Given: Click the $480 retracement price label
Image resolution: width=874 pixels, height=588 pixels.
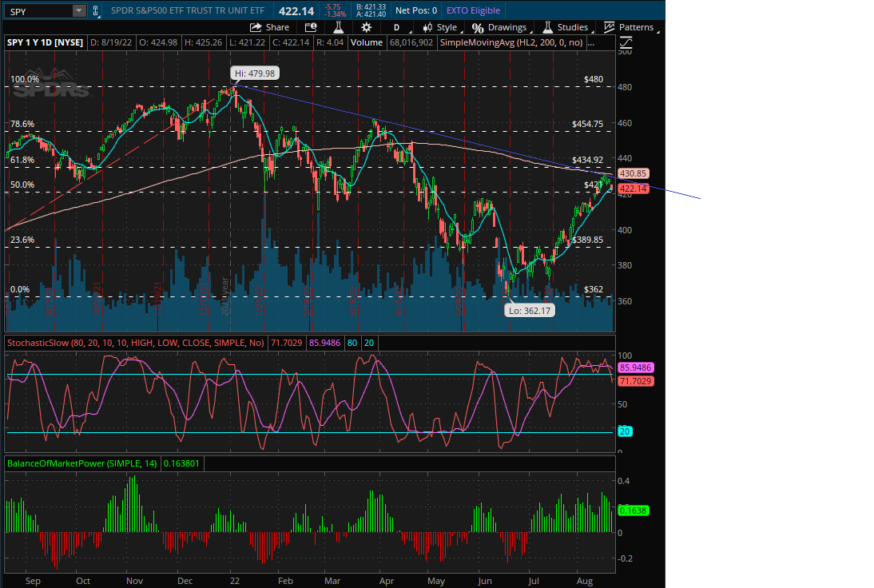Looking at the screenshot, I should point(594,79).
